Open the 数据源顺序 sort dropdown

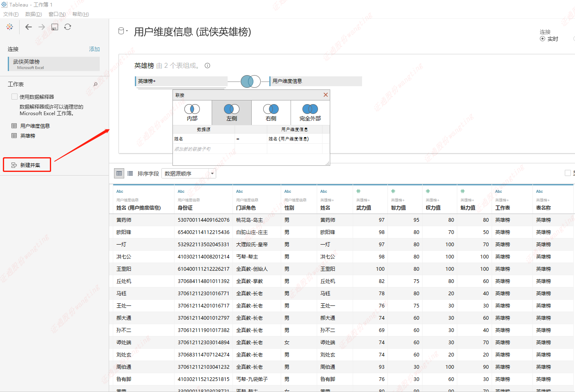coord(189,174)
